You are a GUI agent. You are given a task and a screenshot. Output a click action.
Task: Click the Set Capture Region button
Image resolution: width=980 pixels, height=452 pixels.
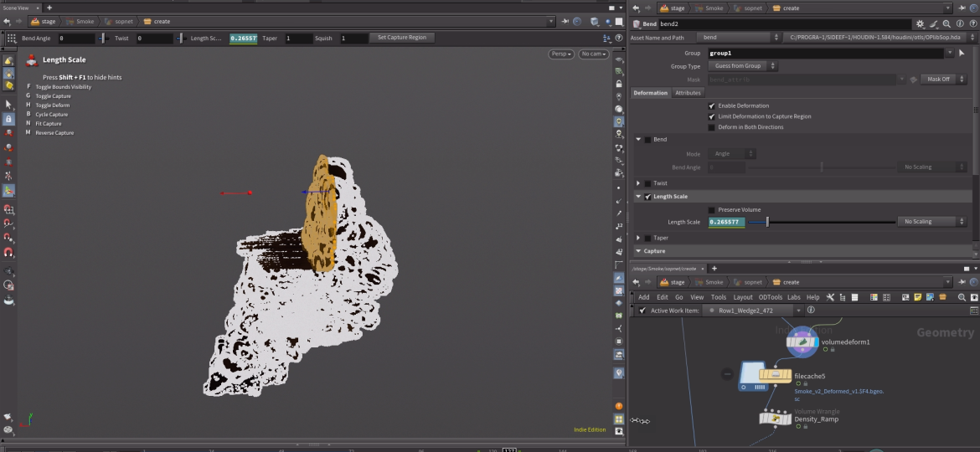click(402, 38)
